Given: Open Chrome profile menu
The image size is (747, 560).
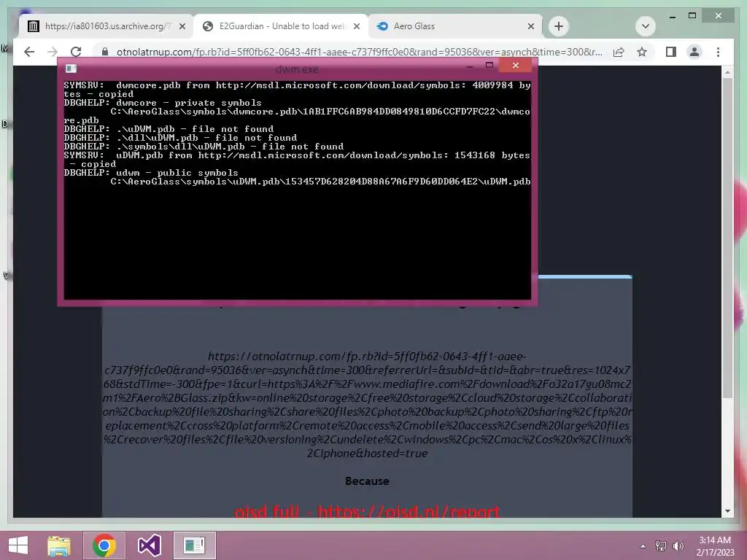Looking at the screenshot, I should (694, 52).
